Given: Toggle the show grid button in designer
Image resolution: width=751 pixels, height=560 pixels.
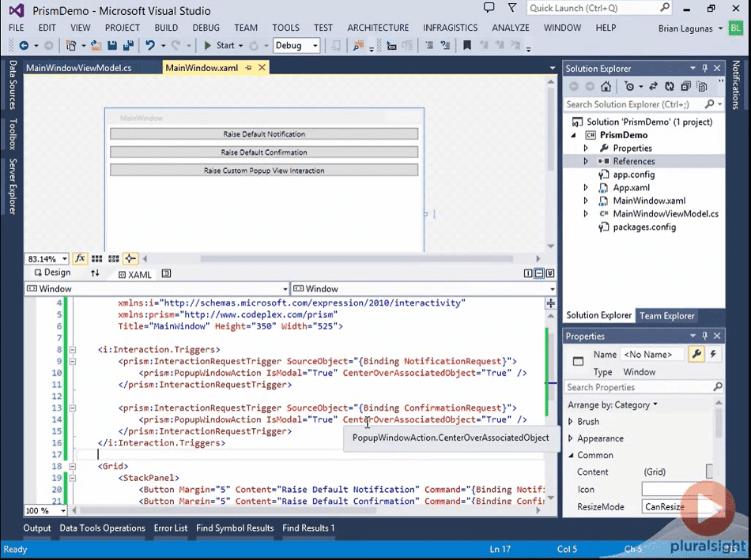Looking at the screenshot, I should tap(96, 258).
